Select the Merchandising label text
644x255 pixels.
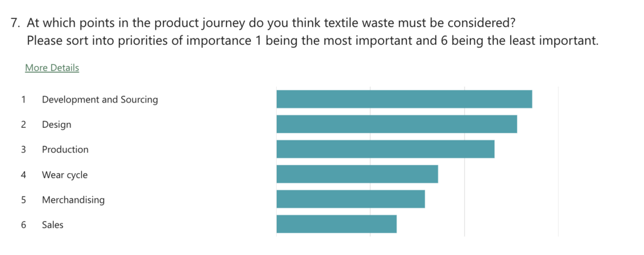pos(73,200)
